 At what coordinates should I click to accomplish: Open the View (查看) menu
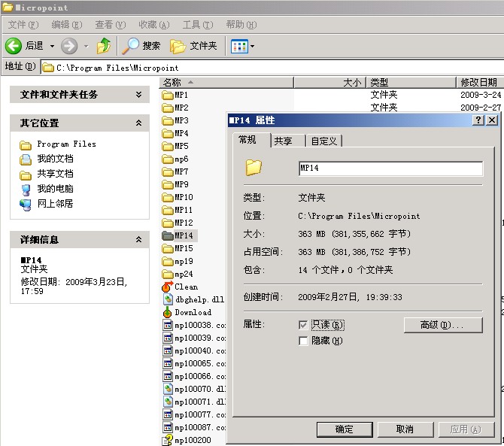pyautogui.click(x=111, y=25)
